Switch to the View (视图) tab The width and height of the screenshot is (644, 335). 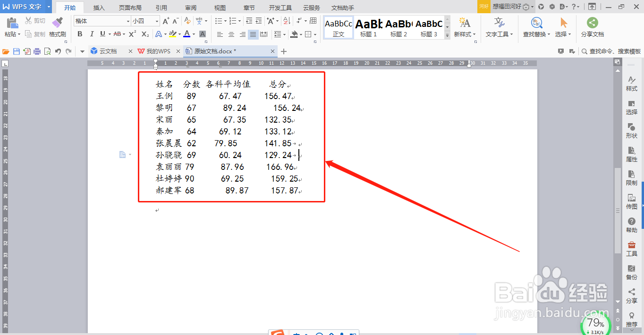[220, 8]
